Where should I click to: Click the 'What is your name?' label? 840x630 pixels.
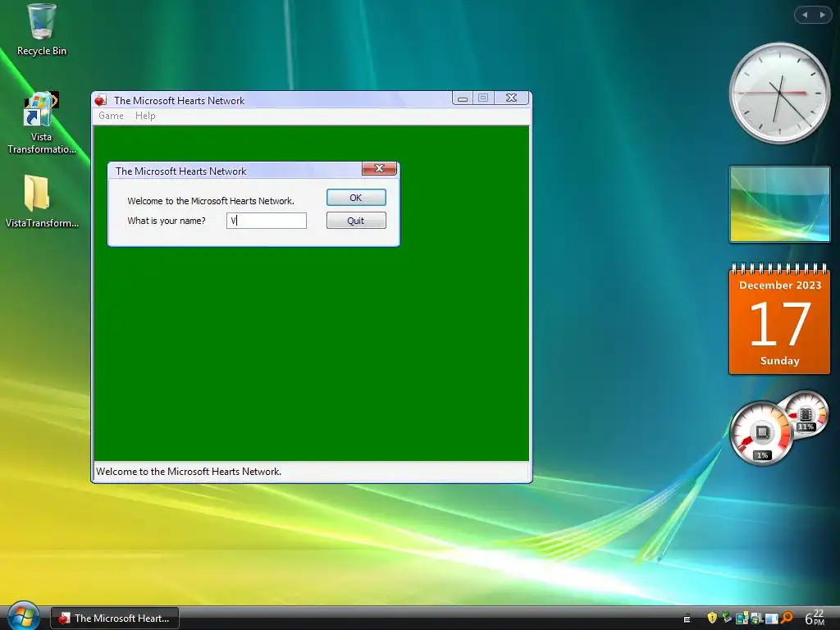pos(166,221)
